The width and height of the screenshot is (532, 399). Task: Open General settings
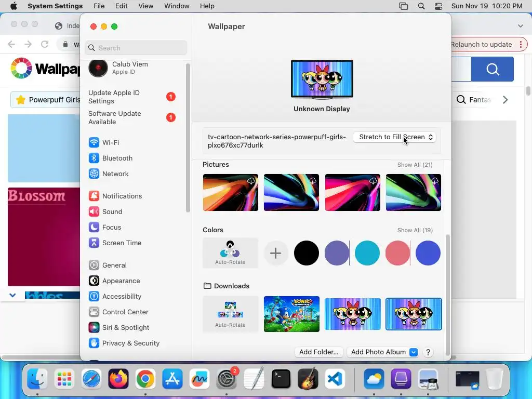tap(108, 265)
